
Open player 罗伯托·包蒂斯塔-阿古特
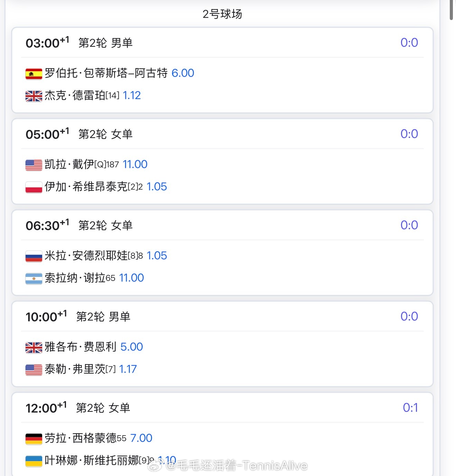106,73
